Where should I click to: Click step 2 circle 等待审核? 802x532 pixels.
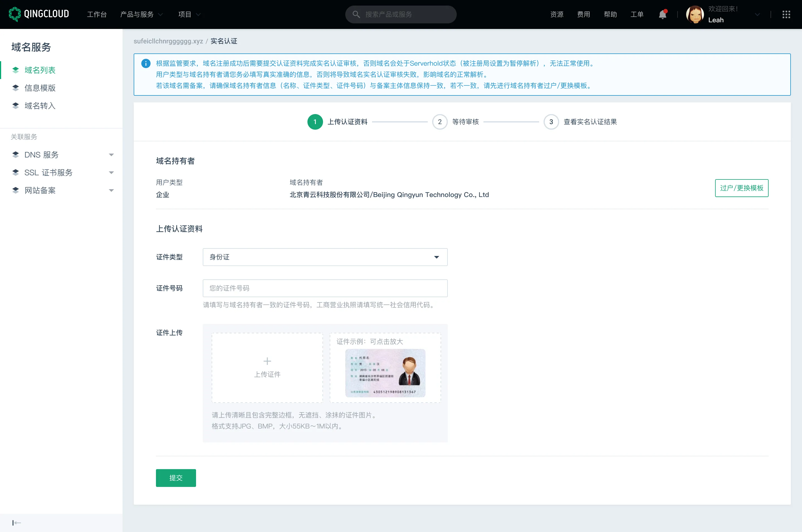pyautogui.click(x=440, y=122)
